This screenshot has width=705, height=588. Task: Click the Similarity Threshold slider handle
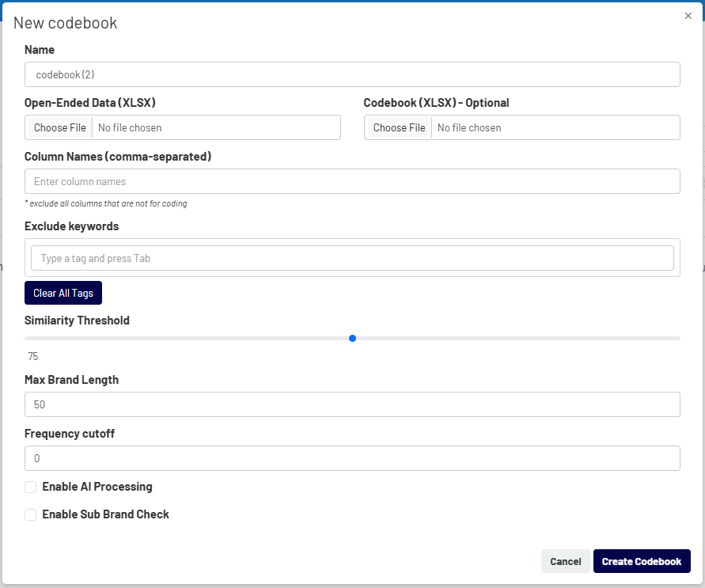point(353,338)
